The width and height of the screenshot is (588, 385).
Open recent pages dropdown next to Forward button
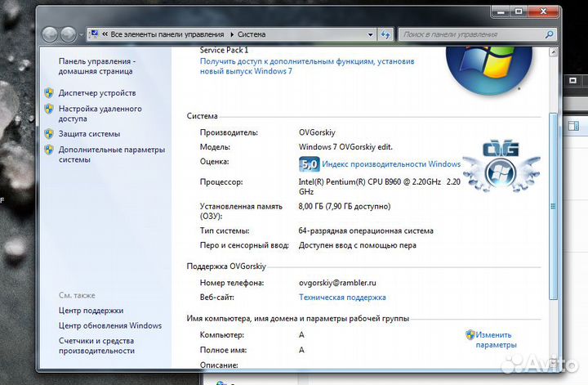click(81, 35)
